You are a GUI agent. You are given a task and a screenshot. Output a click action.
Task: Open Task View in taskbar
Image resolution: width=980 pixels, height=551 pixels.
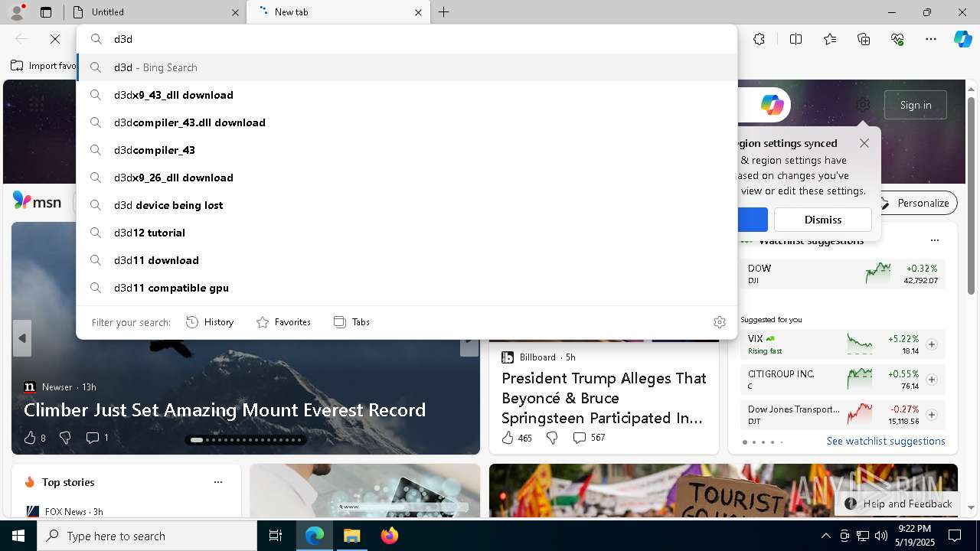[276, 536]
